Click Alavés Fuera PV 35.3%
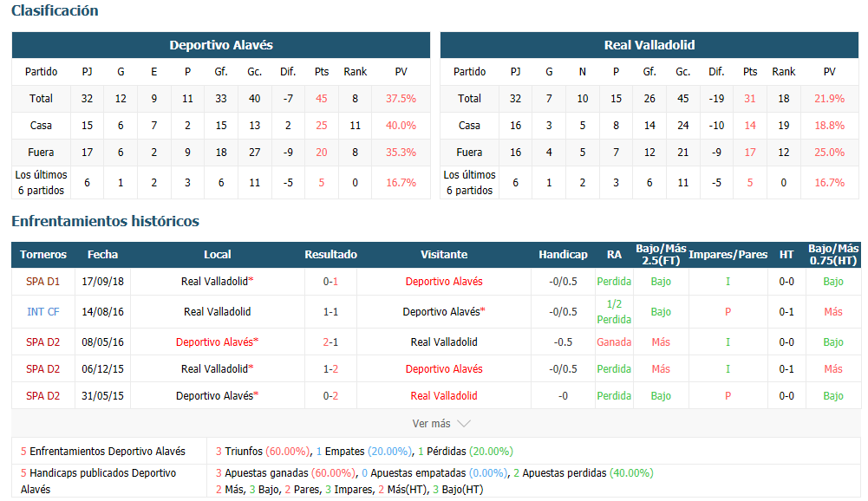 pyautogui.click(x=401, y=153)
